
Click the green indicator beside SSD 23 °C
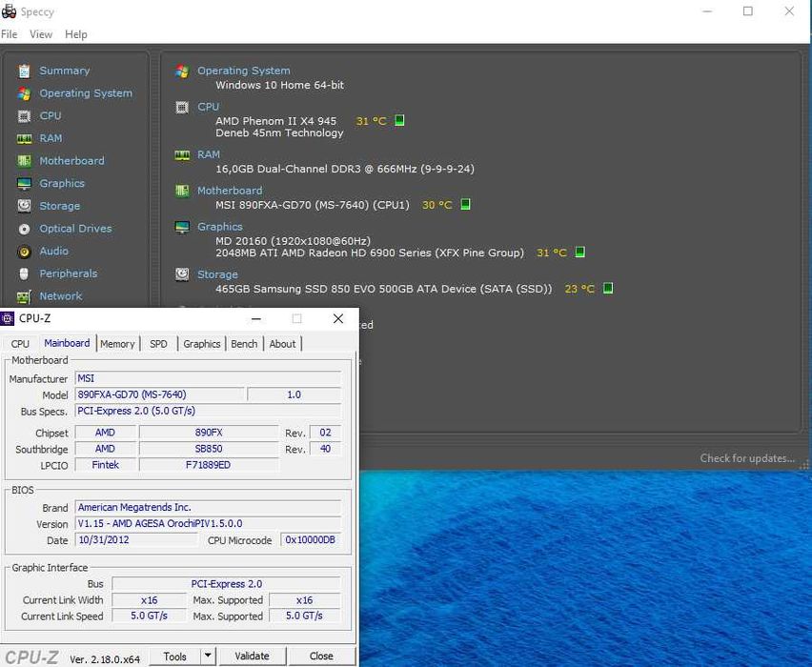(608, 289)
